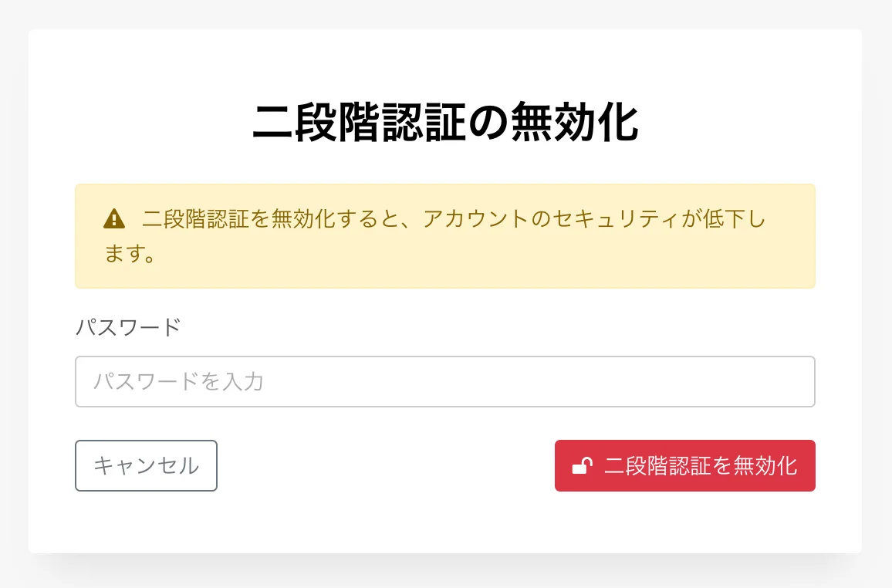
Task: Click the white dialog card background
Action: pos(444,529)
